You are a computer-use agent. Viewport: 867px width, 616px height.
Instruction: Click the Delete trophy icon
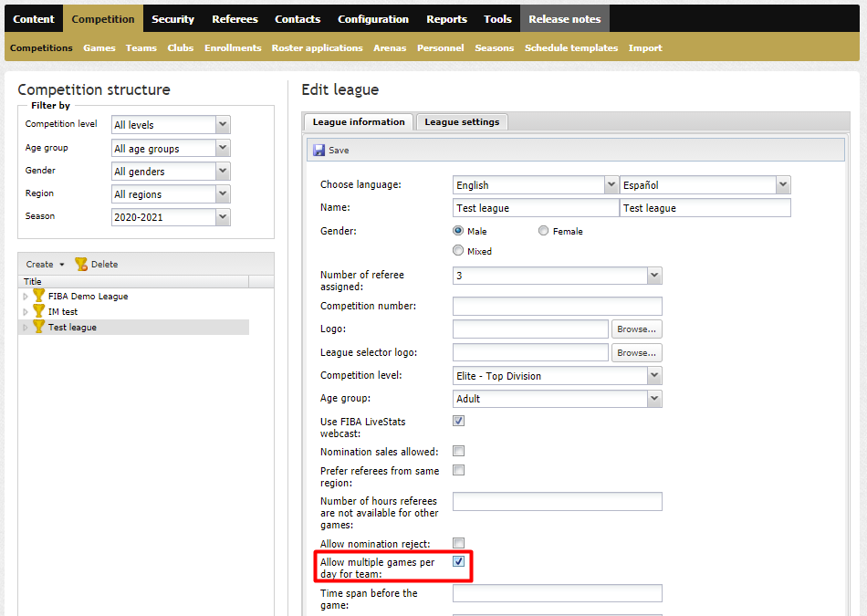[81, 265]
